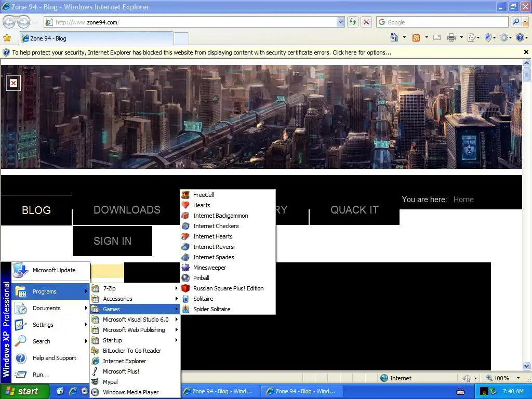Open Settings in Start menu
Image resolution: width=532 pixels, height=399 pixels.
click(50, 325)
